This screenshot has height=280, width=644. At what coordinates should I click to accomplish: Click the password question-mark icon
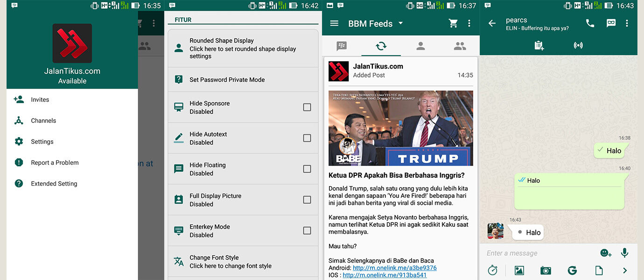pyautogui.click(x=179, y=79)
